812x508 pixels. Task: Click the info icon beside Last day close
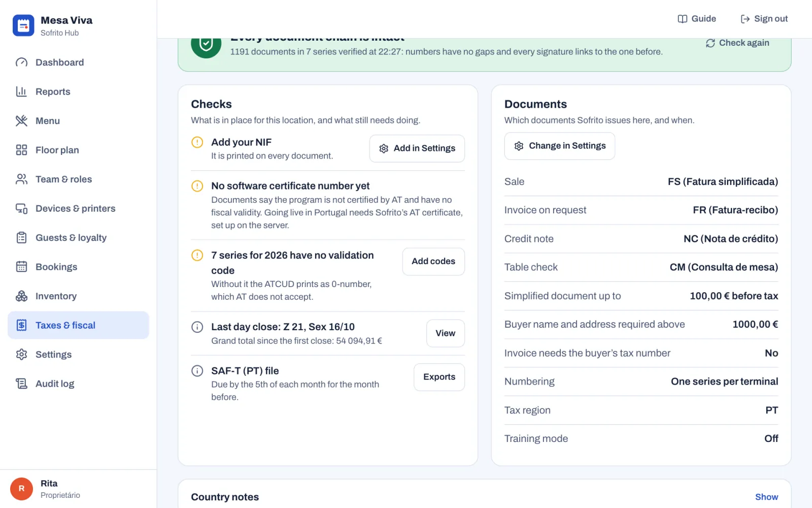point(197,327)
